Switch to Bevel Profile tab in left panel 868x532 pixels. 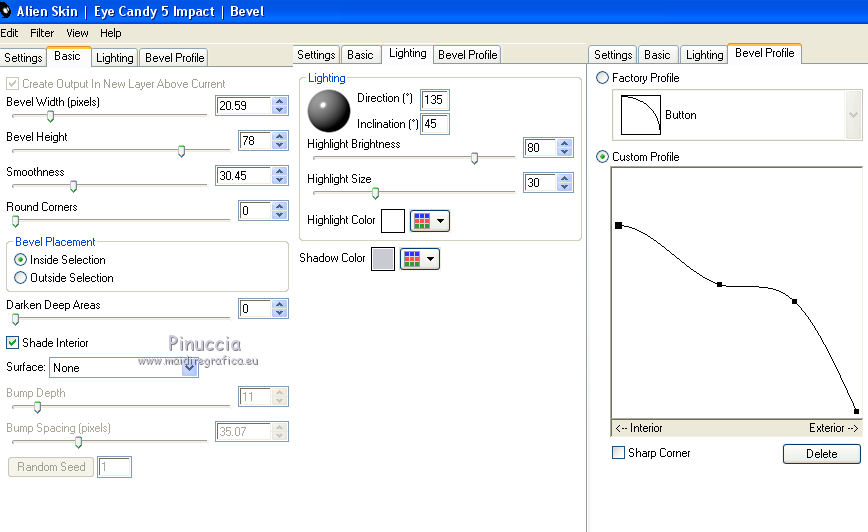pos(174,58)
